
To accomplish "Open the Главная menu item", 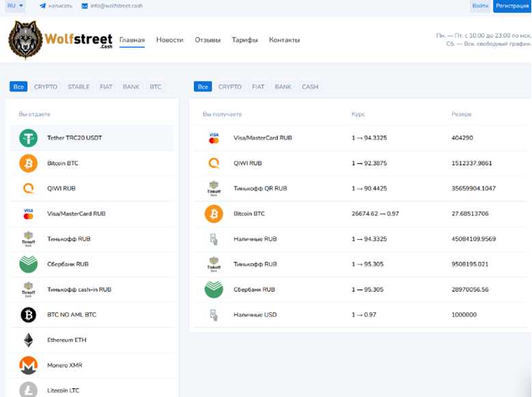I will (x=132, y=40).
